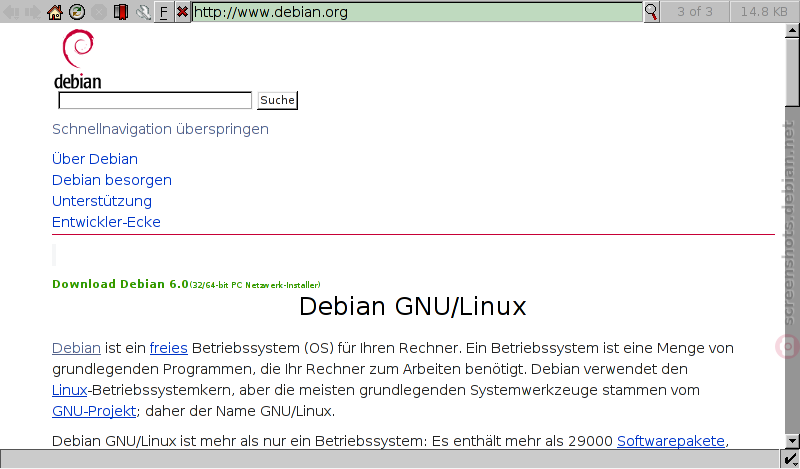Follow the 'Linux' link

coord(69,390)
